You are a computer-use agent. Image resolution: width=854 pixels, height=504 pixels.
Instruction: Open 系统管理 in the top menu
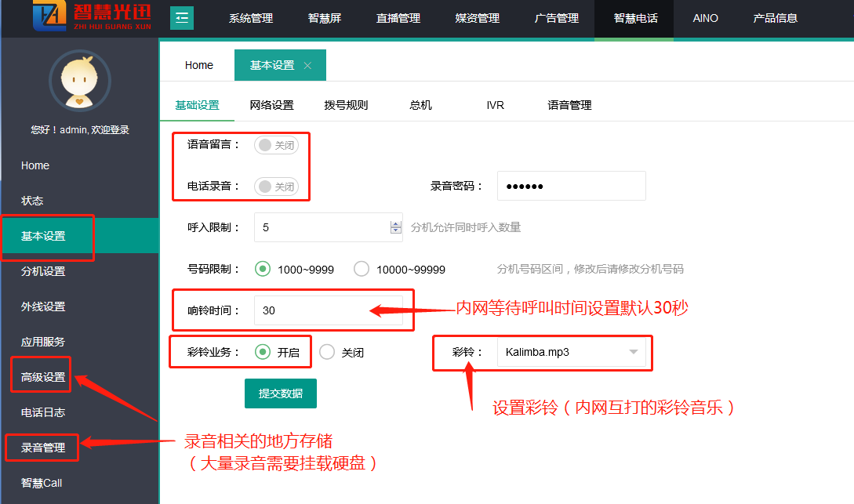coord(251,18)
